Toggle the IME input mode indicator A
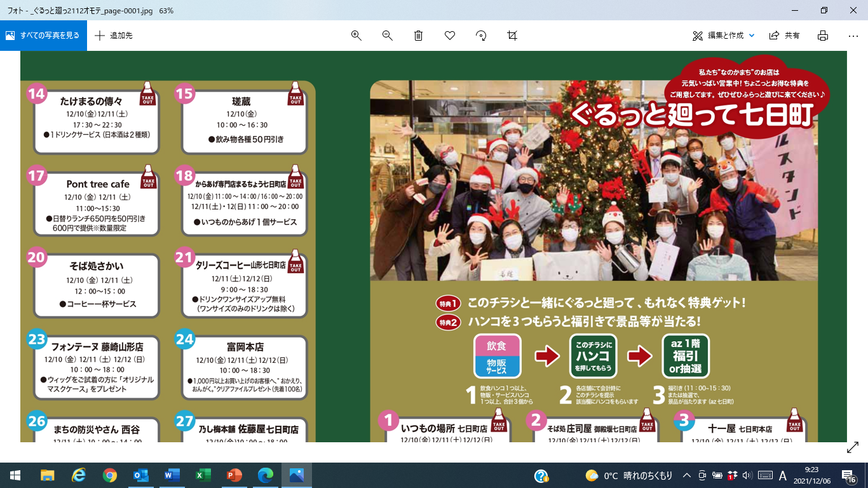 point(783,475)
